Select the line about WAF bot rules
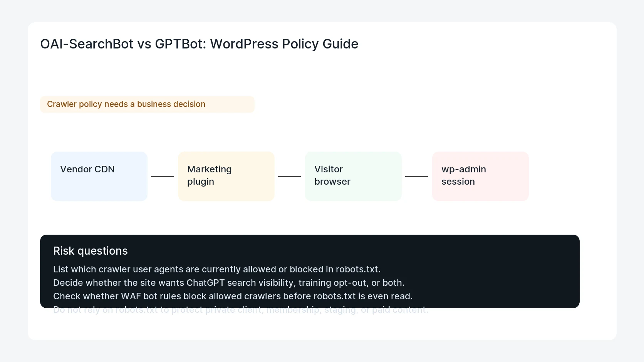The image size is (644, 362). [x=233, y=296]
